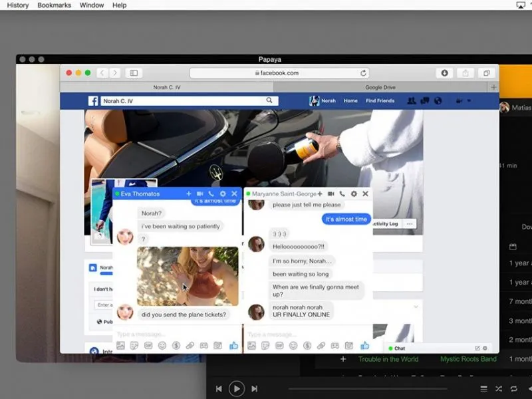Open GIF picker in Maryanne's chat
Image resolution: width=532 pixels, height=399 pixels.
279,346
